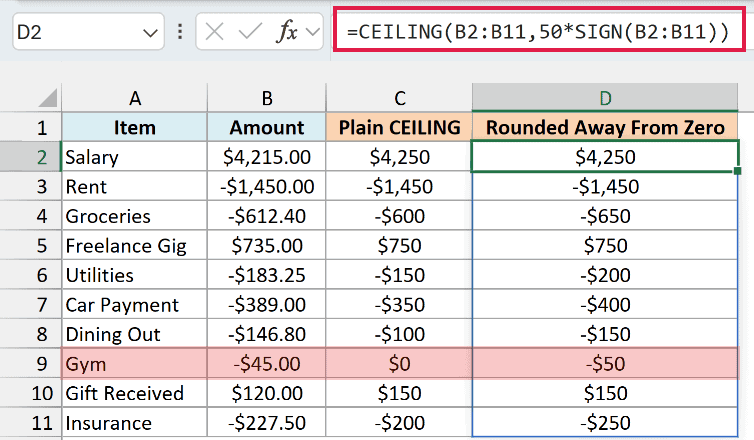Click the -$227.50 amount cell
Screen dimensions: 754x440
tap(266, 423)
